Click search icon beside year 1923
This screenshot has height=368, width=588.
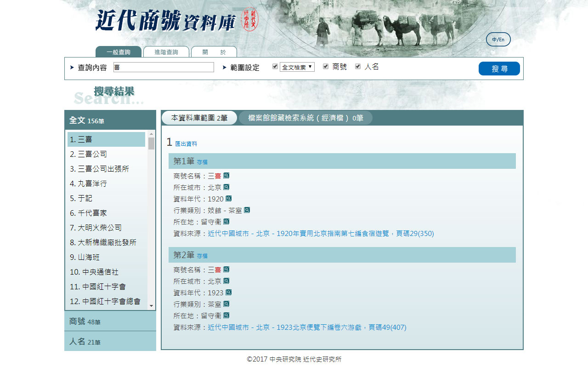pyautogui.click(x=228, y=292)
